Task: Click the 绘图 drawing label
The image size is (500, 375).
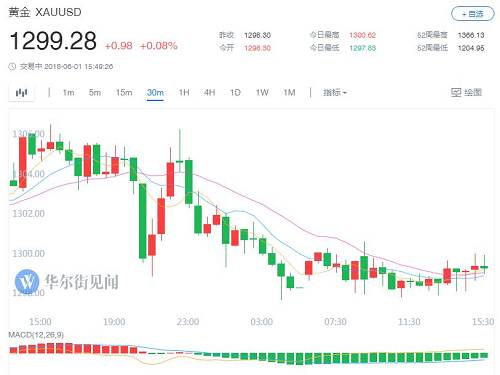Action: 473,92
